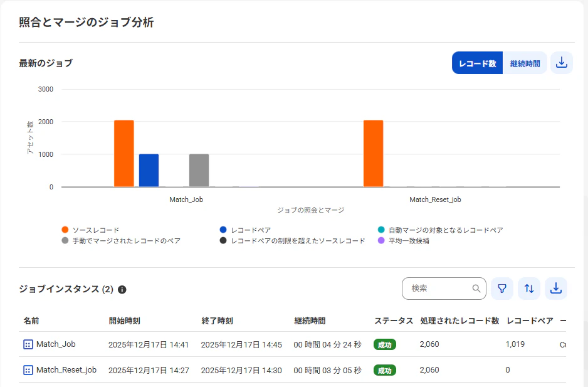Image resolution: width=588 pixels, height=387 pixels.
Task: Open sort options for job instances
Action: (x=528, y=289)
